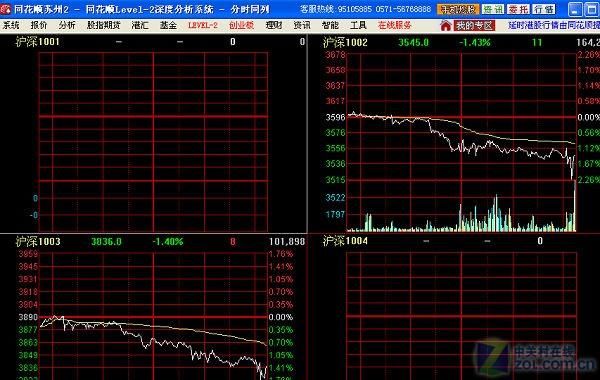Open the 在线服务 menu item

tap(395, 26)
